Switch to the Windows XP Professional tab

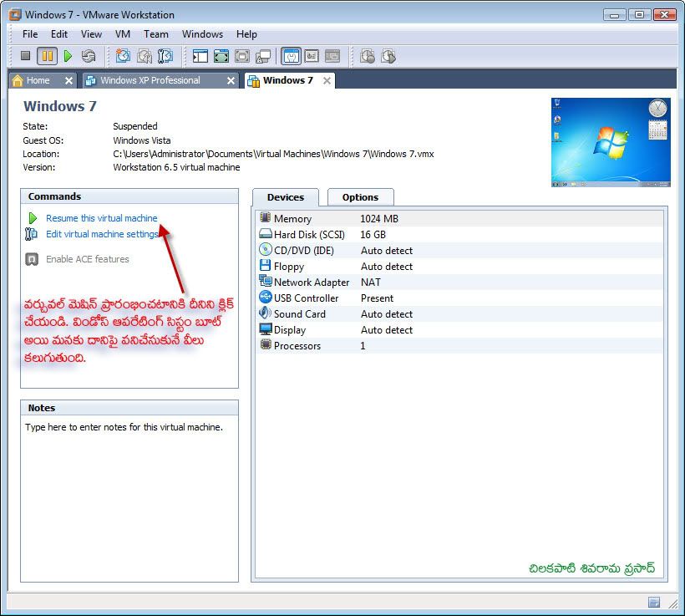coord(150,80)
